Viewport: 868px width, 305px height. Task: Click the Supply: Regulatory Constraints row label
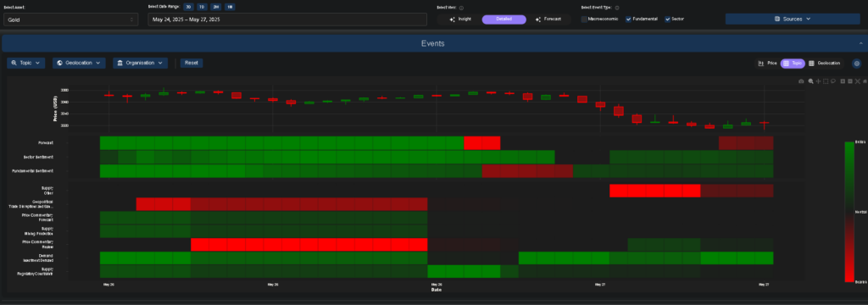point(34,271)
